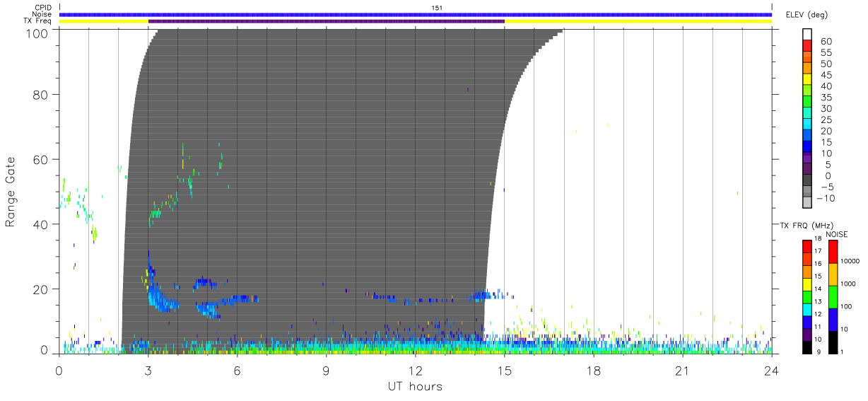Click the green NOISE bar segment near 100

[x=833, y=296]
